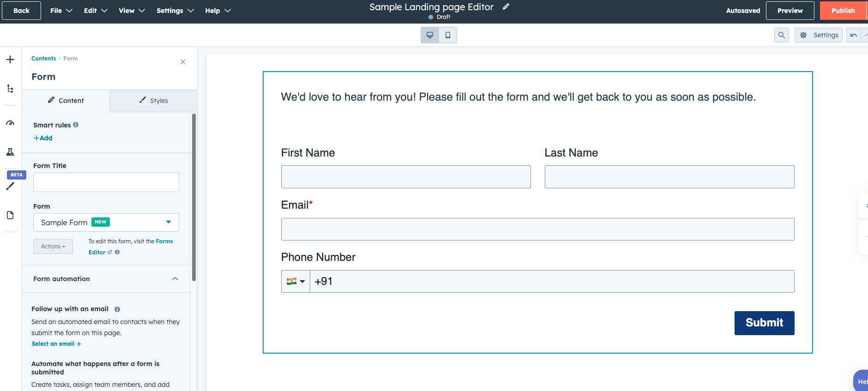This screenshot has width=868, height=391.
Task: Click the pencil icon to rename page
Action: (506, 6)
